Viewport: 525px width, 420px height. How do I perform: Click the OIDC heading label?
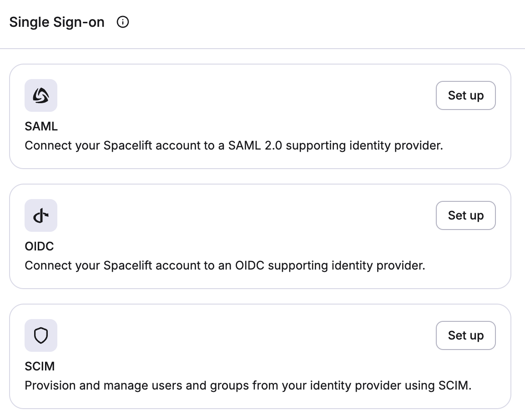(39, 246)
